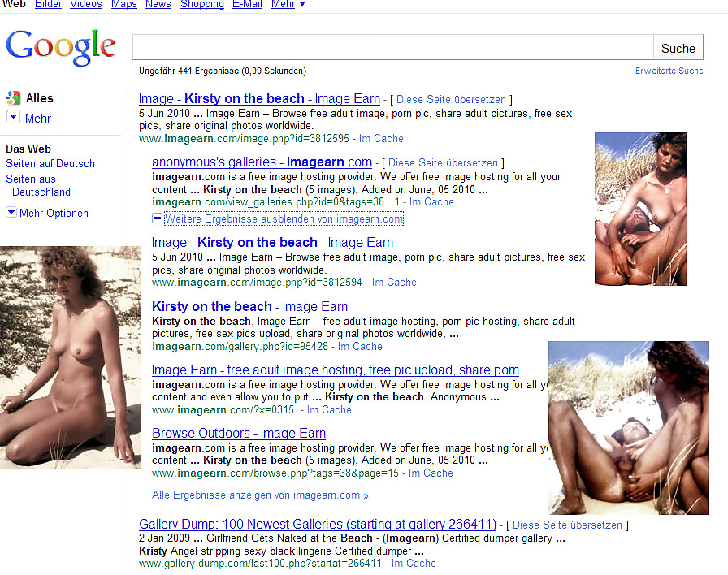This screenshot has width=728, height=575.
Task: Open "Image Earn - free adult image hosting" result
Action: (x=336, y=370)
